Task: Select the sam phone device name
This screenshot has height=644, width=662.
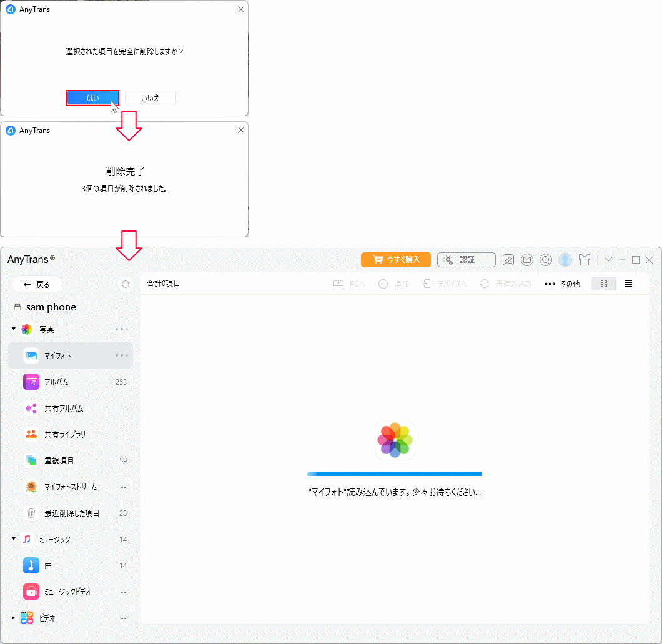Action: (51, 307)
